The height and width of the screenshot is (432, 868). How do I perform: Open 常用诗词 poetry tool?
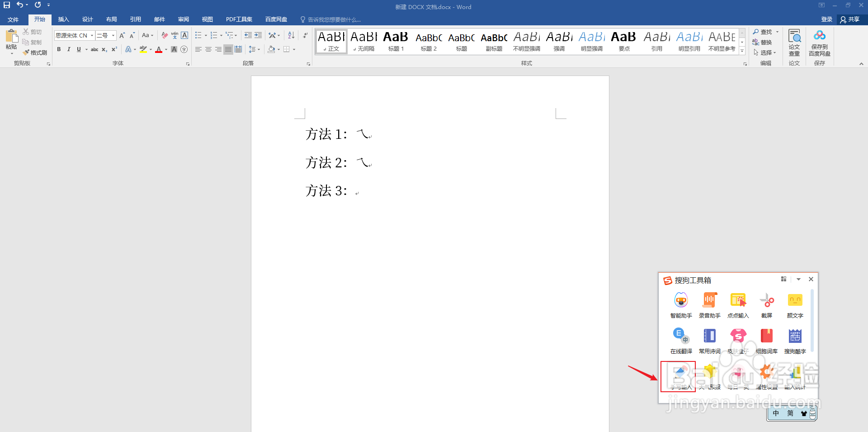click(709, 341)
